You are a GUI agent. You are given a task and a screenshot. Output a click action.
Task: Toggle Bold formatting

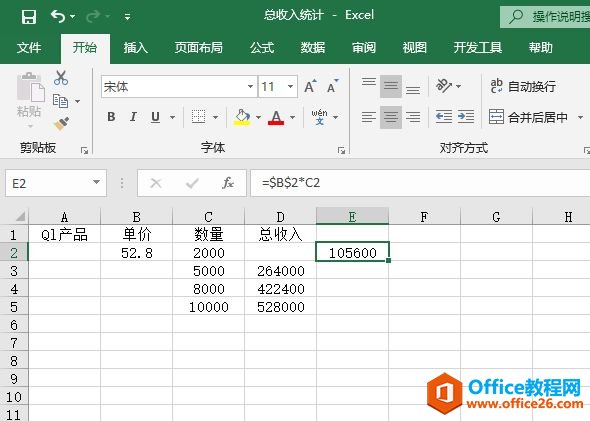[111, 117]
